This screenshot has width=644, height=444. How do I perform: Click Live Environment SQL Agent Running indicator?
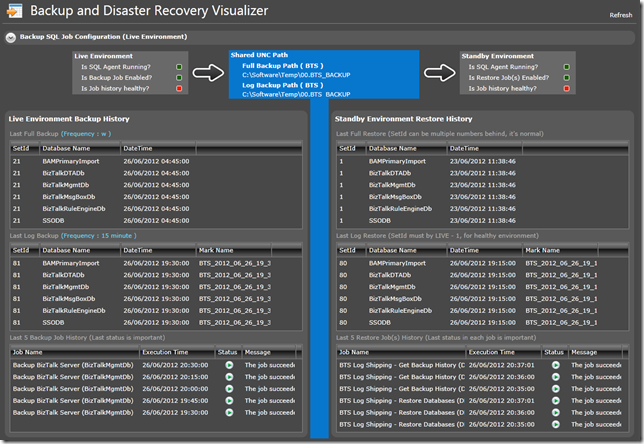(177, 67)
